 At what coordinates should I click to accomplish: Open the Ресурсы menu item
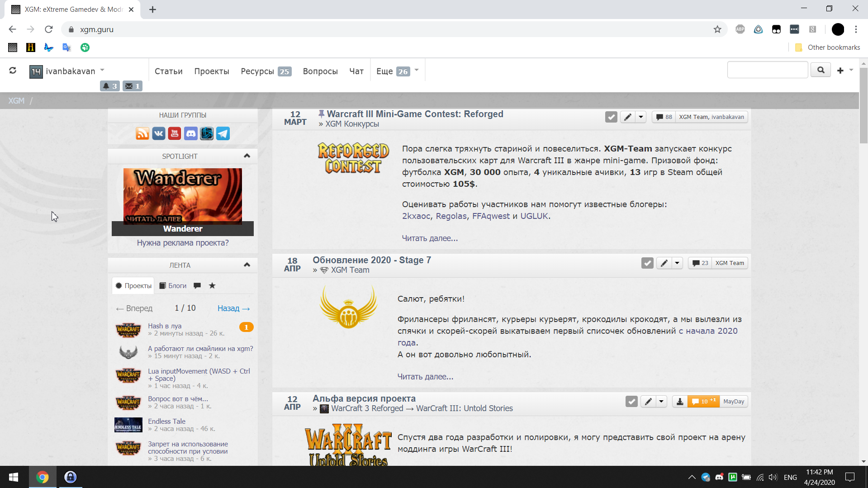coord(266,71)
